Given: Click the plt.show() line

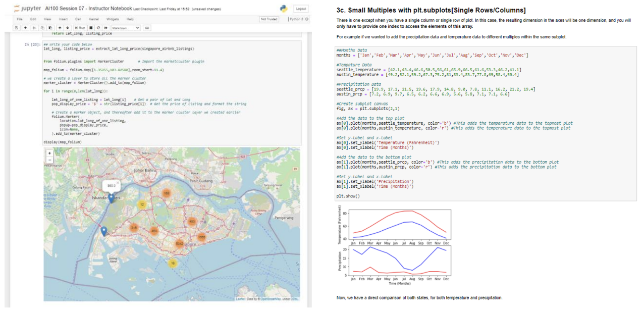Looking at the screenshot, I should pos(348,196).
